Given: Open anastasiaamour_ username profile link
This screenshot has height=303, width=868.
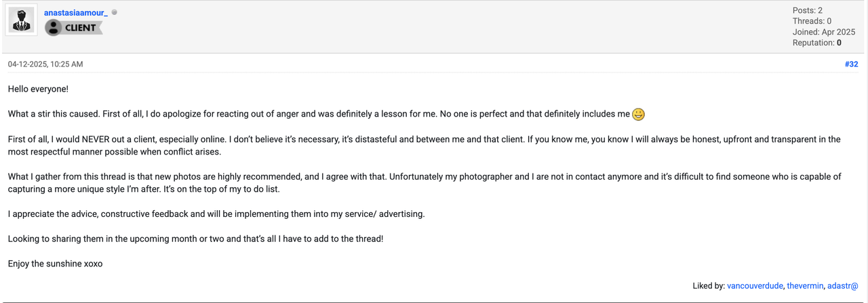Looking at the screenshot, I should (x=76, y=13).
